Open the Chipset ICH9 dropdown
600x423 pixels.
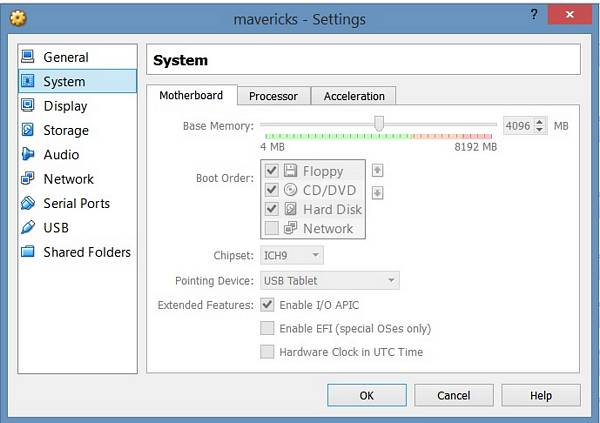coord(291,256)
